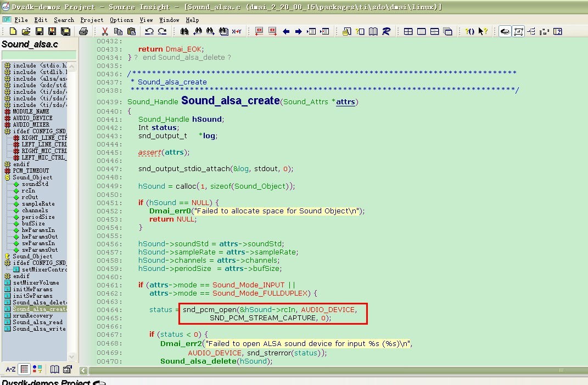Image resolution: width=588 pixels, height=385 pixels.
Task: Select sampleRate member in symbol list
Action: coord(38,203)
